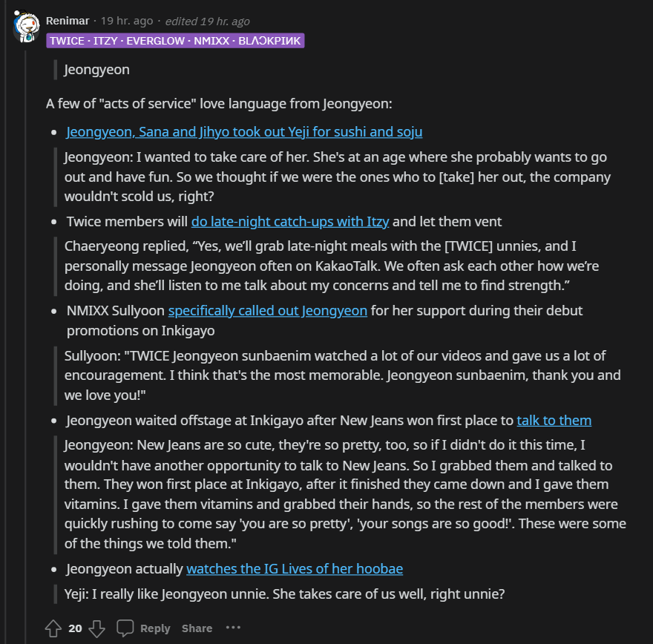
Task: Click the first "19 hr. ago" timestamp
Action: click(128, 21)
